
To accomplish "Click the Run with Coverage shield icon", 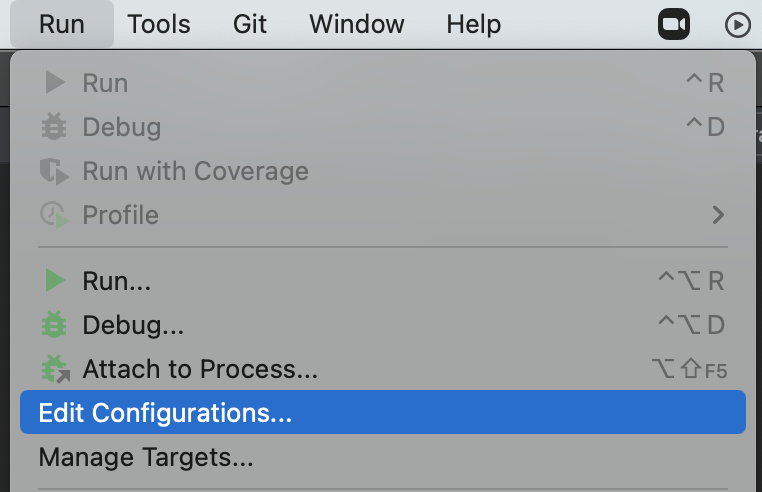I will (54, 171).
